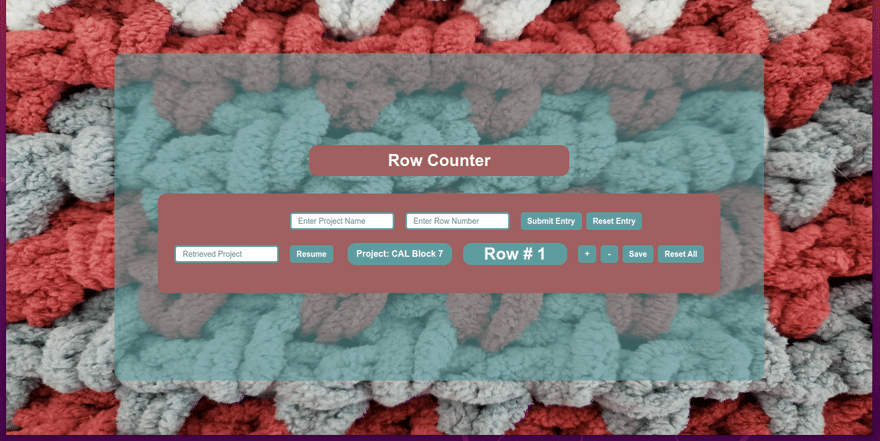Select the Retrieved Project input box
880x441 pixels.
click(227, 254)
